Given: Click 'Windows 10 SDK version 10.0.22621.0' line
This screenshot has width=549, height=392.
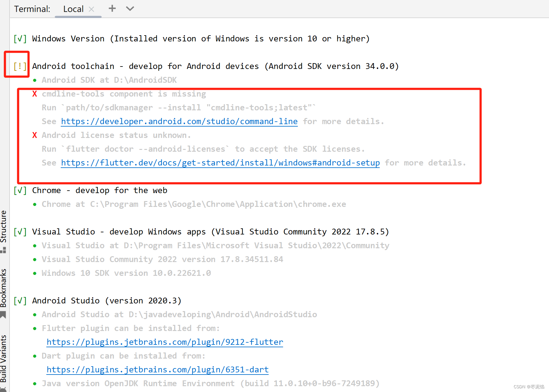Looking at the screenshot, I should [126, 273].
